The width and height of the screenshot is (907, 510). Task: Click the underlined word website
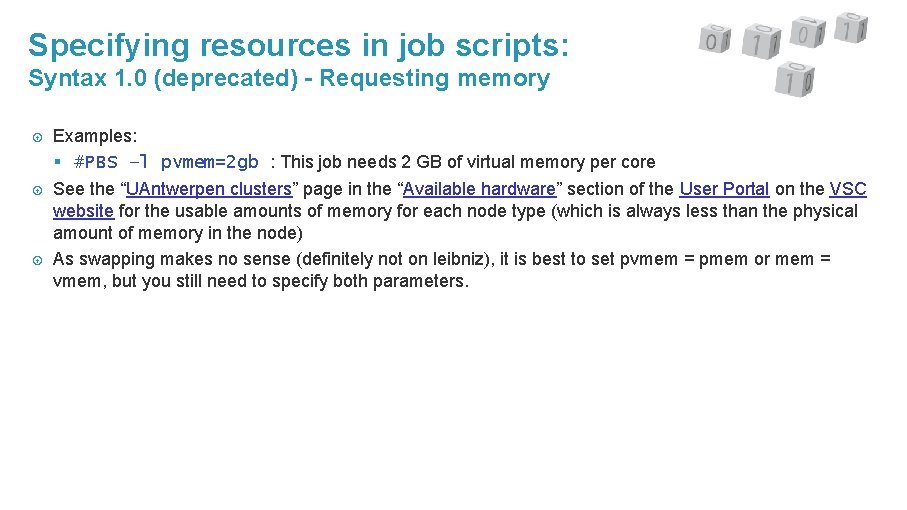click(83, 211)
